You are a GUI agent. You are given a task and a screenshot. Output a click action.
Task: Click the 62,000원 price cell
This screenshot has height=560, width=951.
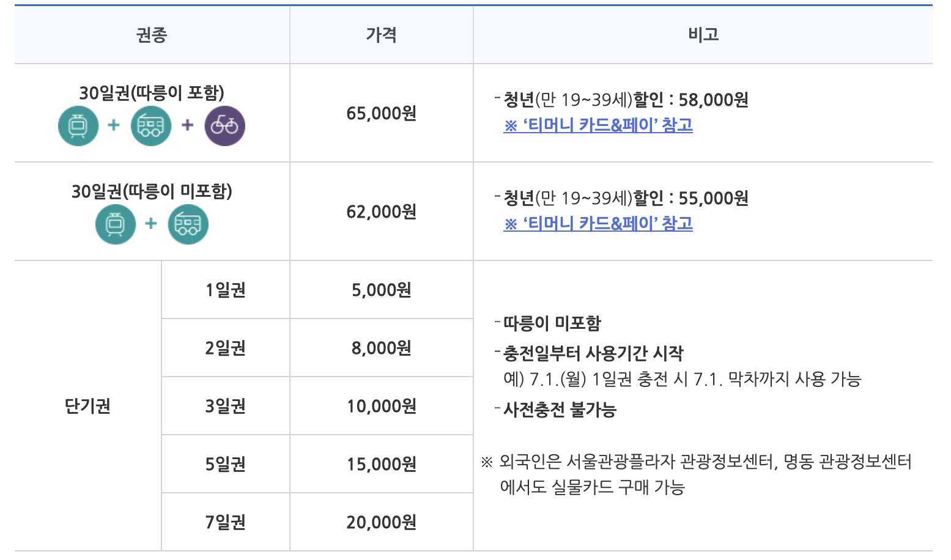click(x=381, y=212)
